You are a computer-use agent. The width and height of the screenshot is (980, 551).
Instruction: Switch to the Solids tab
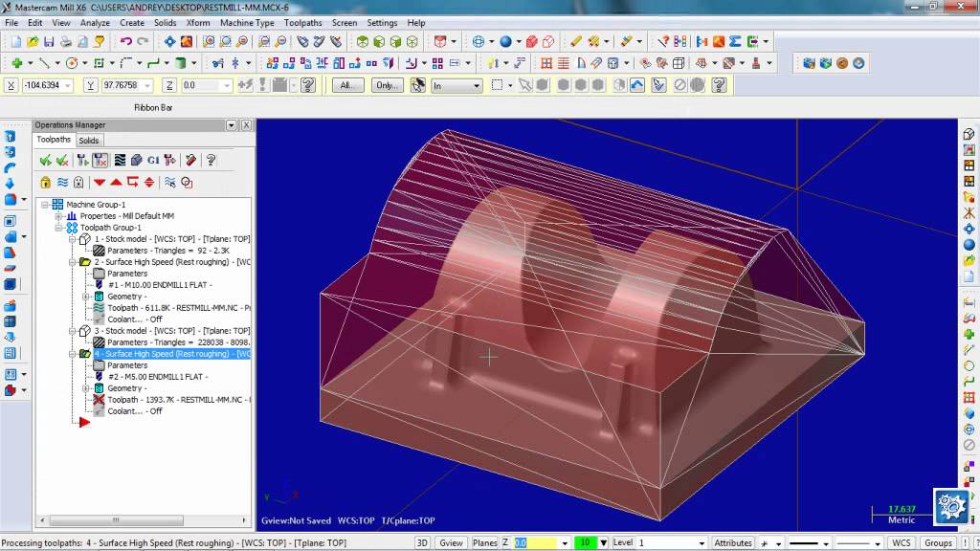[x=89, y=141]
